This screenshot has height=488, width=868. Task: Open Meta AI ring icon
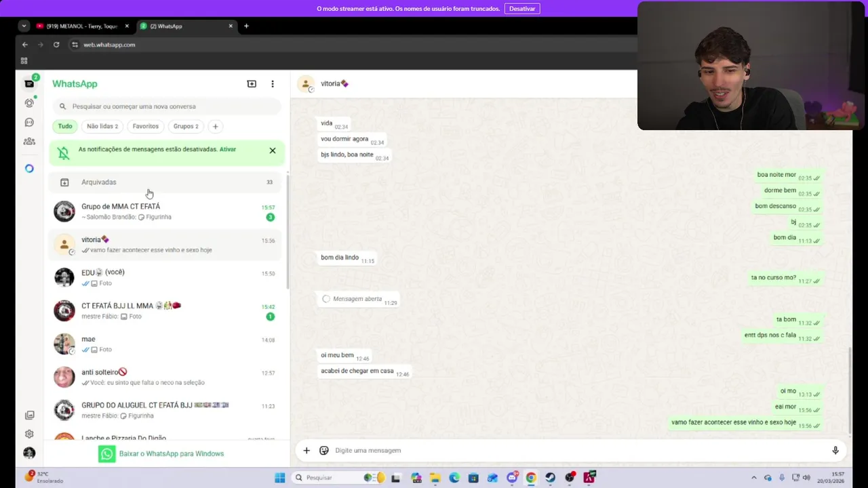[29, 168]
